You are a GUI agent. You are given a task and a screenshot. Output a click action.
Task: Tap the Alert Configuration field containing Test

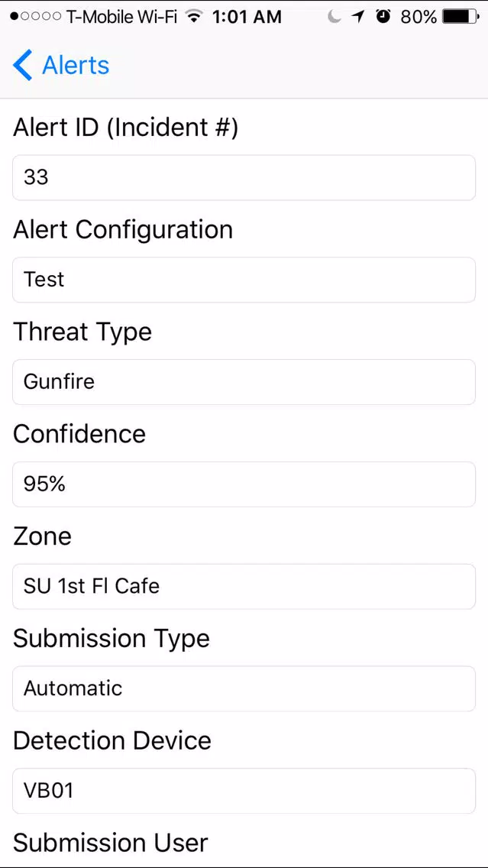click(x=244, y=280)
